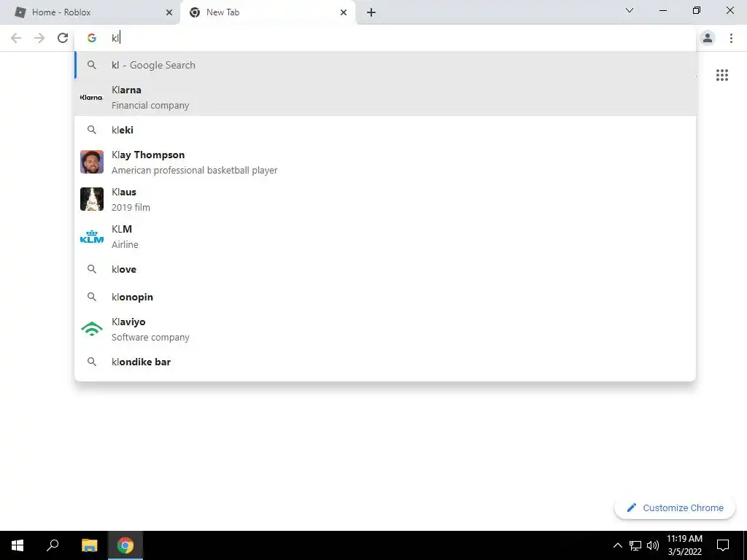Click the KLM airline logo
Image resolution: width=747 pixels, height=560 pixels.
pos(91,236)
